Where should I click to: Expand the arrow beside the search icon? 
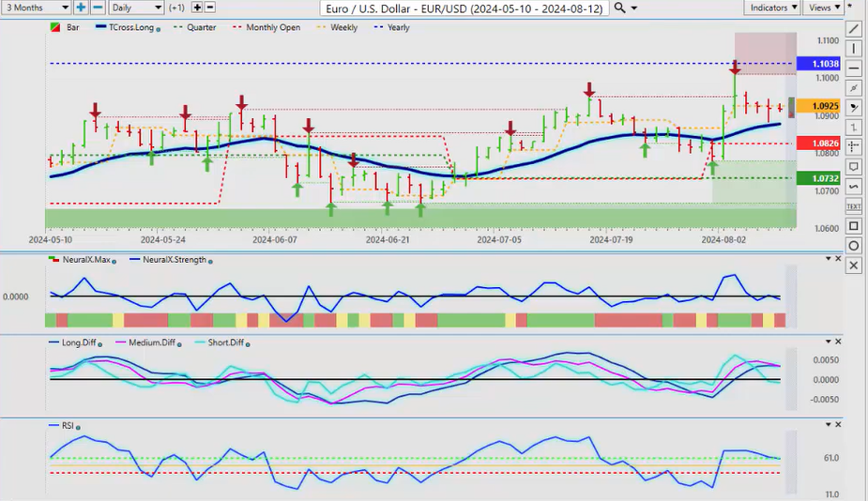click(x=635, y=8)
